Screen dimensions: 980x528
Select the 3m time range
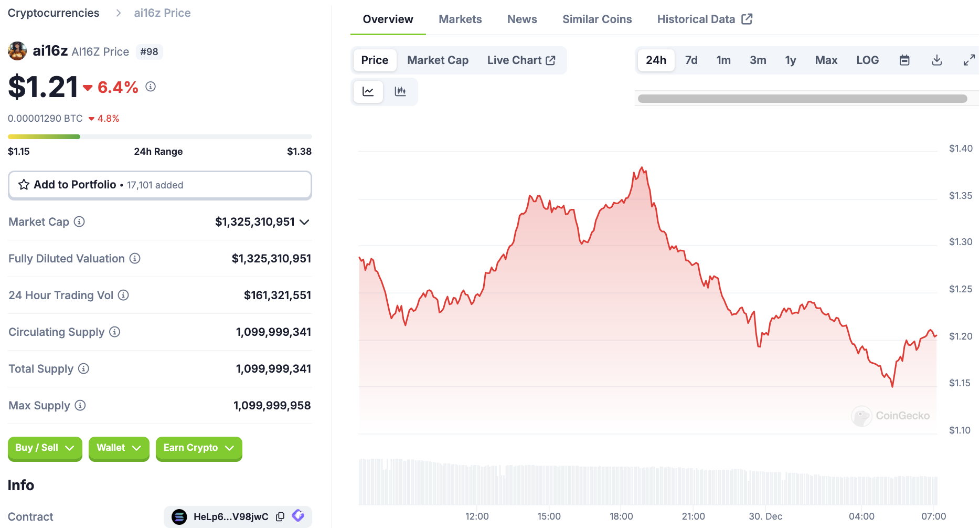[x=758, y=60]
